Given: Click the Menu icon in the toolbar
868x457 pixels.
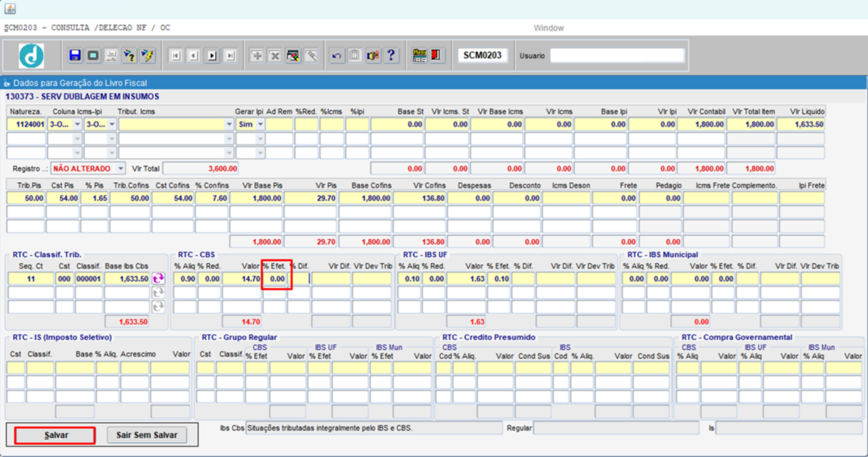Looking at the screenshot, I should (419, 56).
